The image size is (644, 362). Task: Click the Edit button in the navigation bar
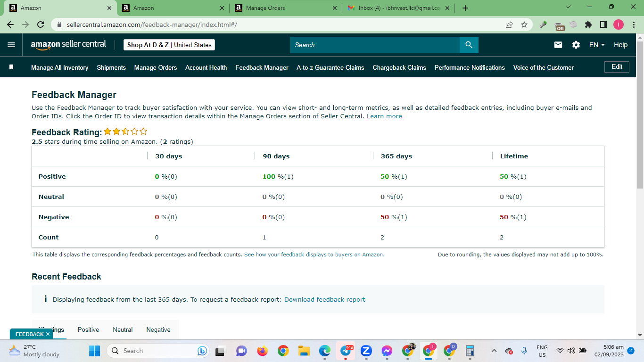(617, 67)
